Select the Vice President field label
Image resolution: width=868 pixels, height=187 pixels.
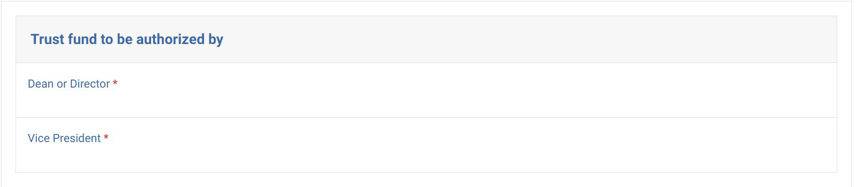64,138
